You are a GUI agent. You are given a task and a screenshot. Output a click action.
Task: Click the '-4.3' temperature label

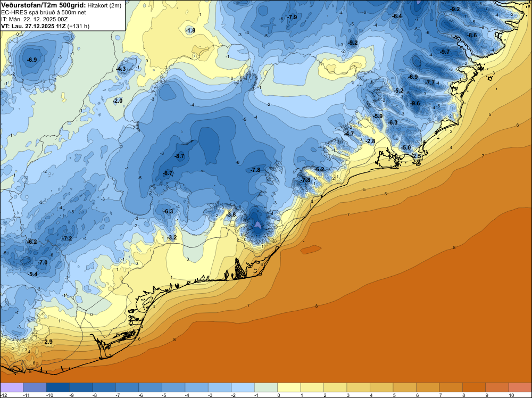(121, 69)
